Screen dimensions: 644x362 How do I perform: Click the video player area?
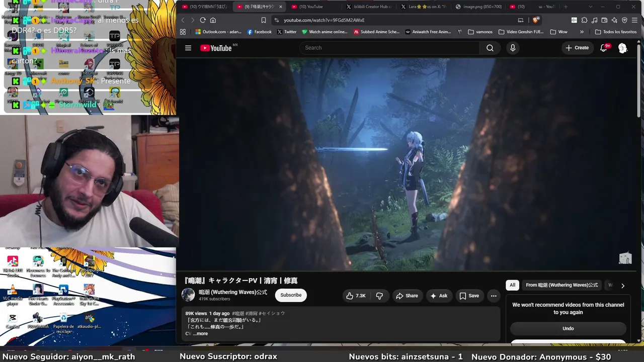407,164
